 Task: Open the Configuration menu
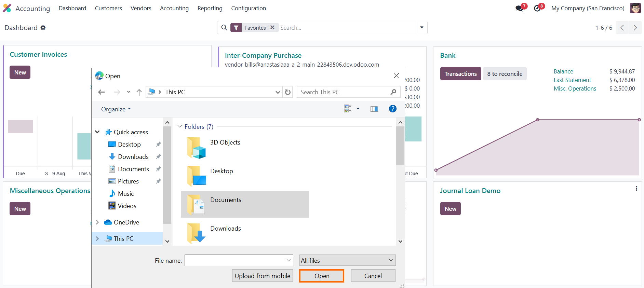click(x=249, y=8)
